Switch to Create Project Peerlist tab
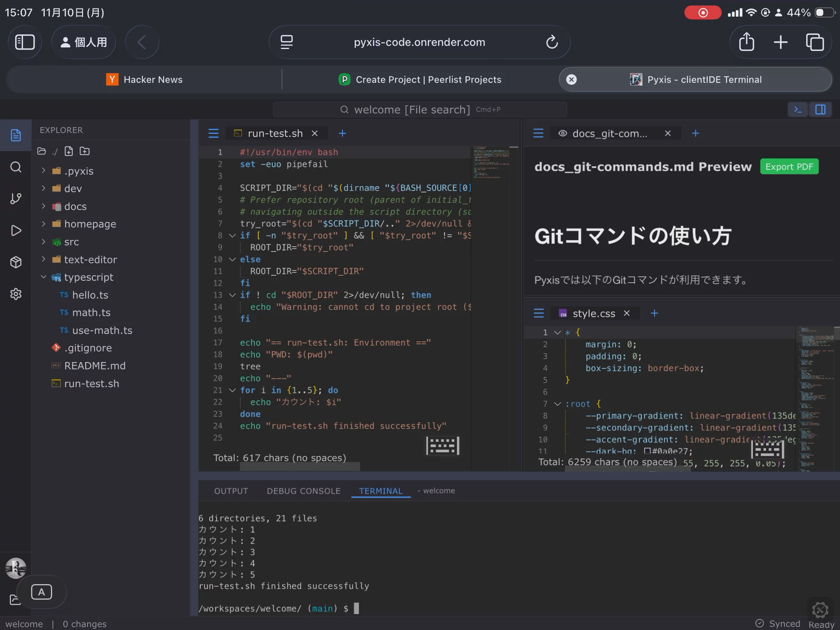Image resolution: width=840 pixels, height=630 pixels. tap(420, 80)
